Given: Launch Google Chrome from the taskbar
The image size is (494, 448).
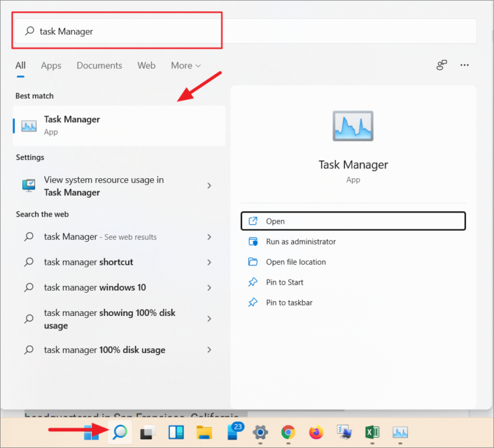Looking at the screenshot, I should click(288, 432).
